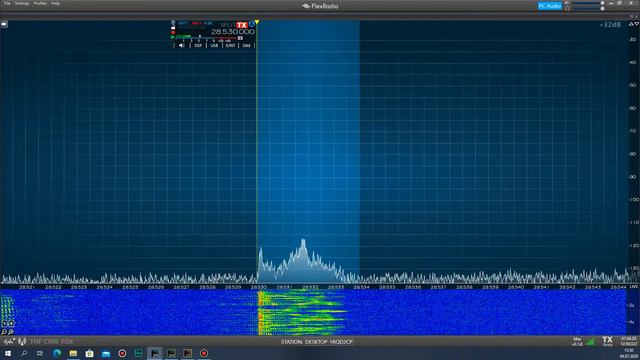Image resolution: width=640 pixels, height=360 pixels.
Task: Lower the panadapter level with down triangle
Action: [636, 24]
